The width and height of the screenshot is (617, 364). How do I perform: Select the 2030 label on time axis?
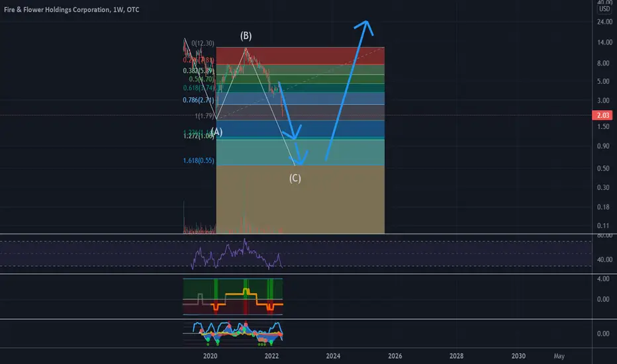[x=518, y=356]
